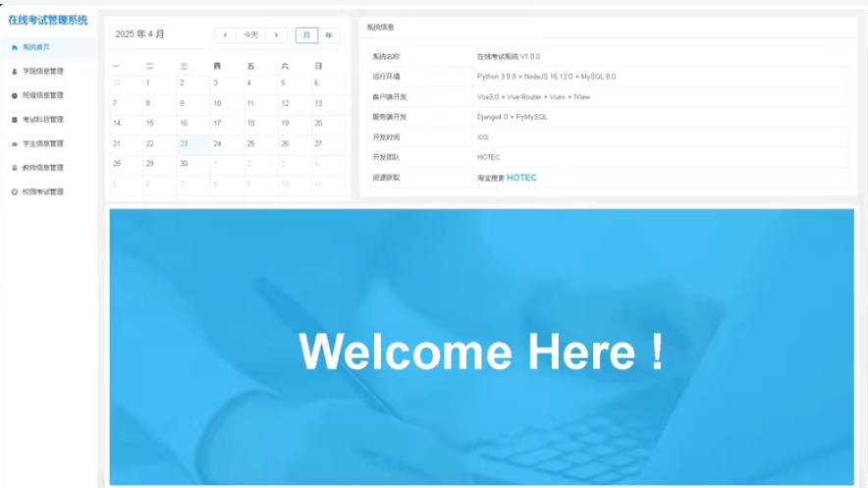Go to next month with right arrow

coord(276,35)
